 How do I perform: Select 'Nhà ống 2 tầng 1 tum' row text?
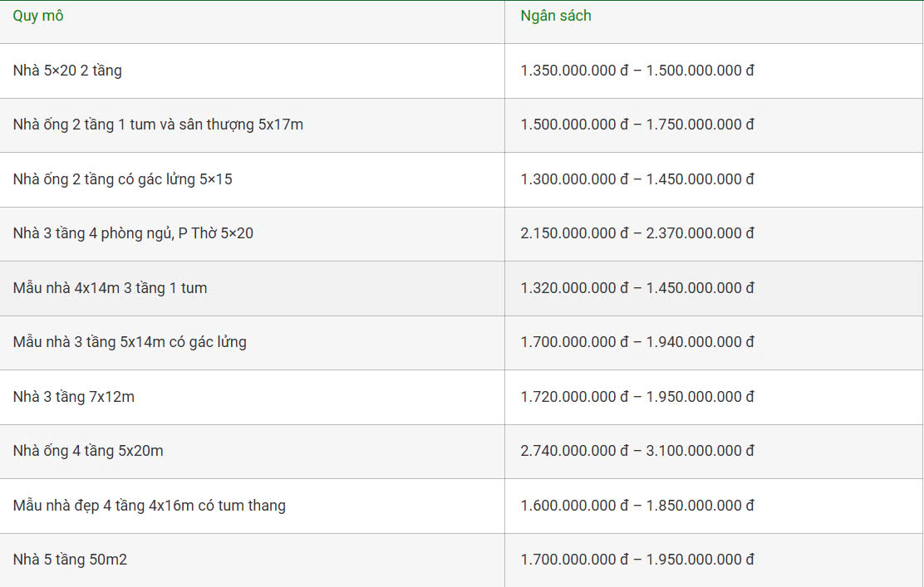(x=158, y=125)
